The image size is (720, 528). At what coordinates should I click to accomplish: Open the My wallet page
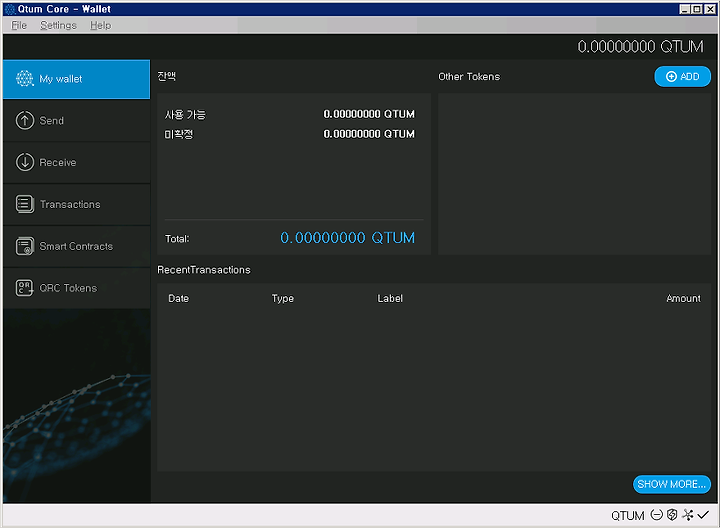click(76, 79)
